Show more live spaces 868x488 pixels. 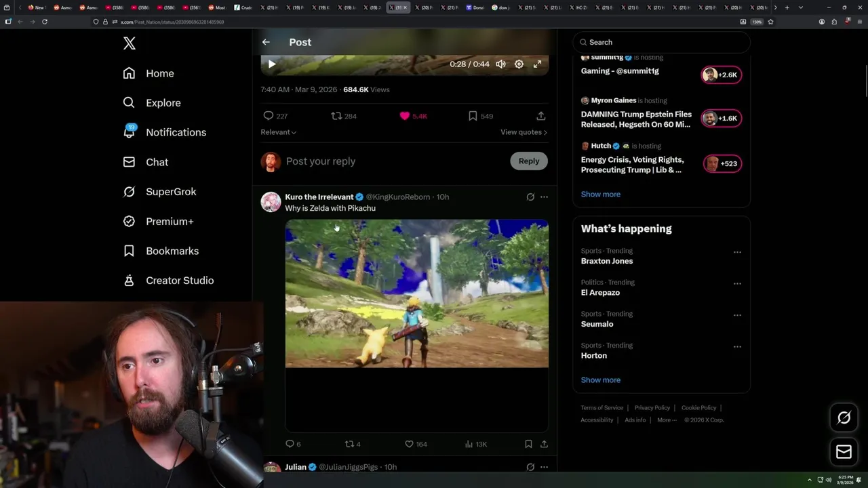[600, 195]
